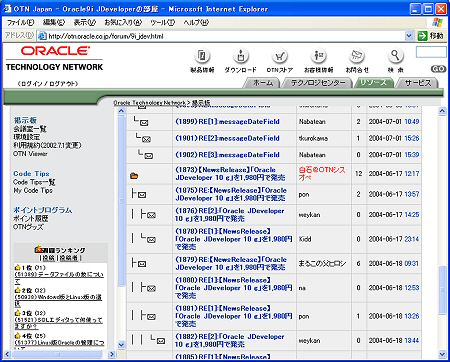
Task: Open thread (1873) NewsRelease Oracle JDeveloper
Action: (x=230, y=174)
